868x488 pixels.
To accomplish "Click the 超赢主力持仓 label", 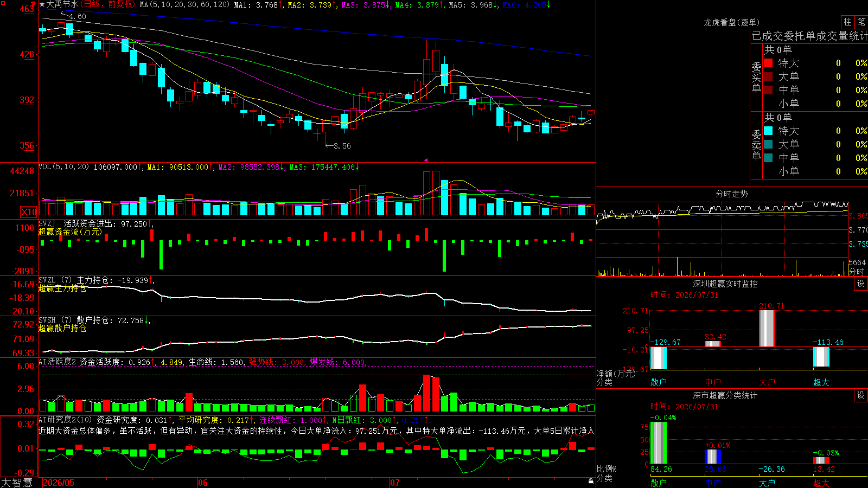I will [62, 288].
